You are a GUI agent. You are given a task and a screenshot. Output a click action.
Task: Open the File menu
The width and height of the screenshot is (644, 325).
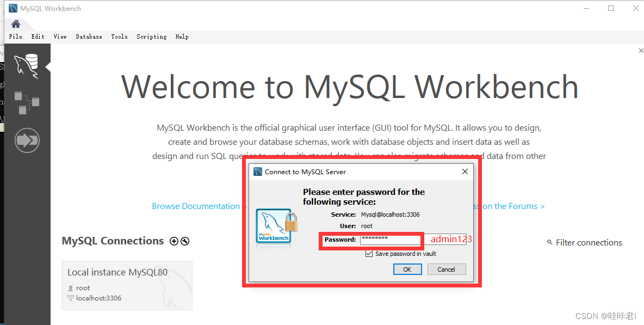click(x=16, y=36)
